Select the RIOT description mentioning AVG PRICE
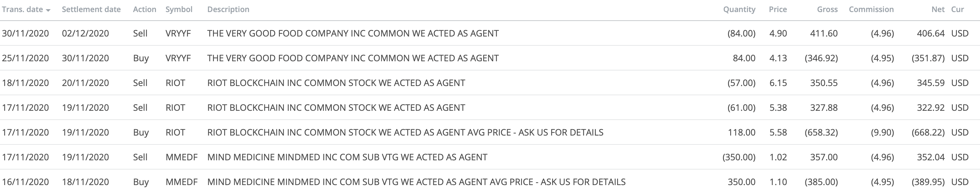This screenshot has width=980, height=193. (x=405, y=132)
